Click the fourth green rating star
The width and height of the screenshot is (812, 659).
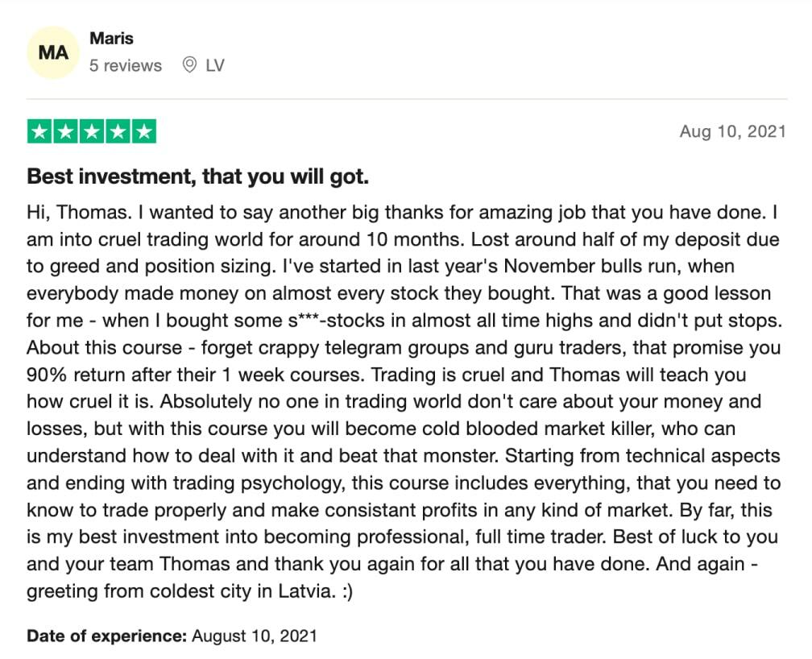[x=118, y=131]
